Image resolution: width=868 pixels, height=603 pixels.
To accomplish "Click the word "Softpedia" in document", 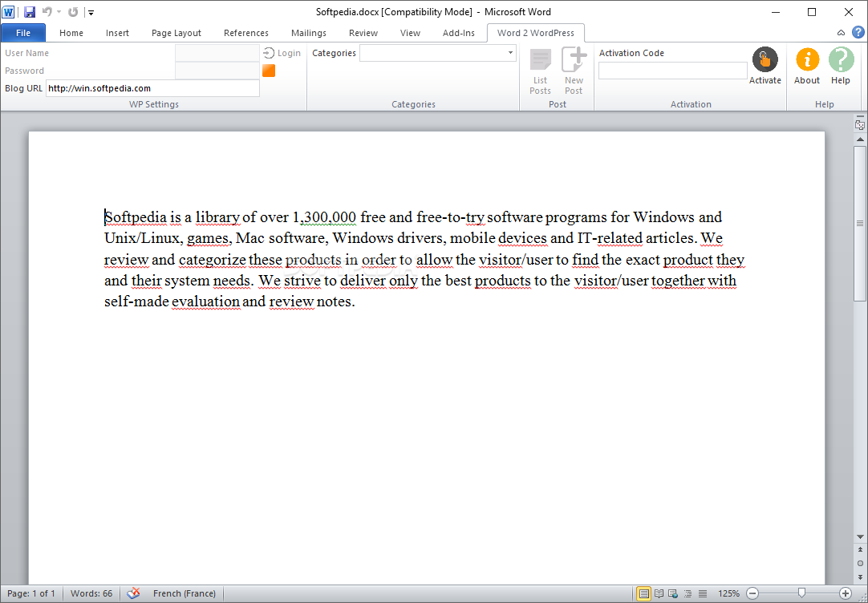I will click(x=136, y=217).
